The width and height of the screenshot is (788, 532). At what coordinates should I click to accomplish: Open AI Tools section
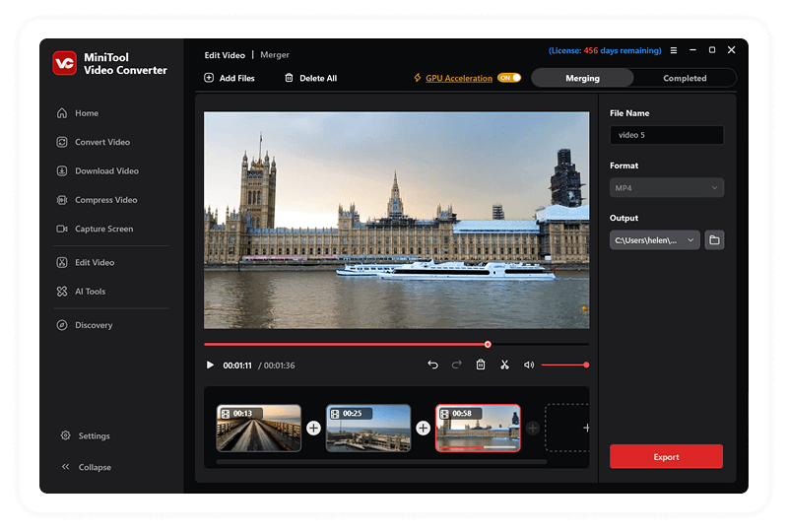point(81,292)
